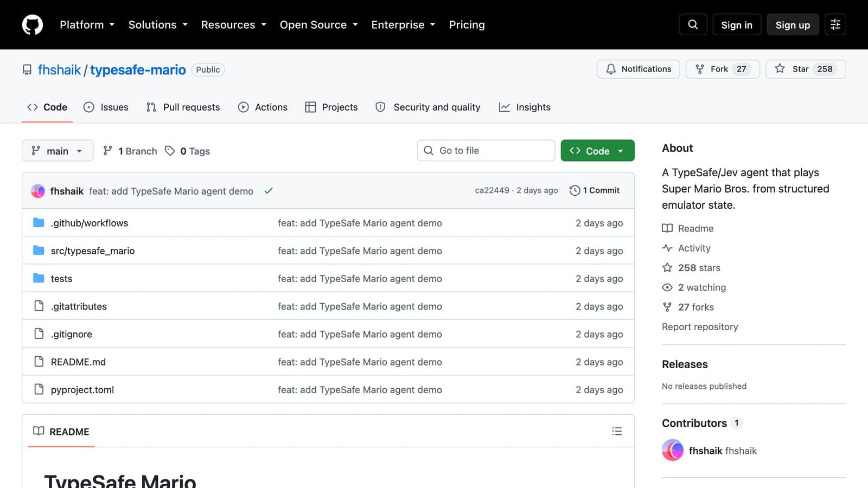Click the .gitattributes file icon

pos(39,306)
